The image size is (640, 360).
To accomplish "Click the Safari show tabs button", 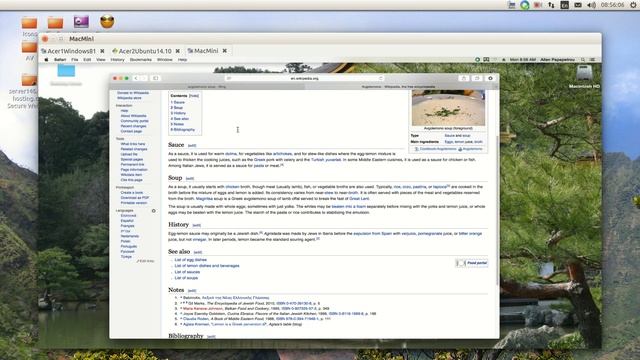I will tap(477, 78).
